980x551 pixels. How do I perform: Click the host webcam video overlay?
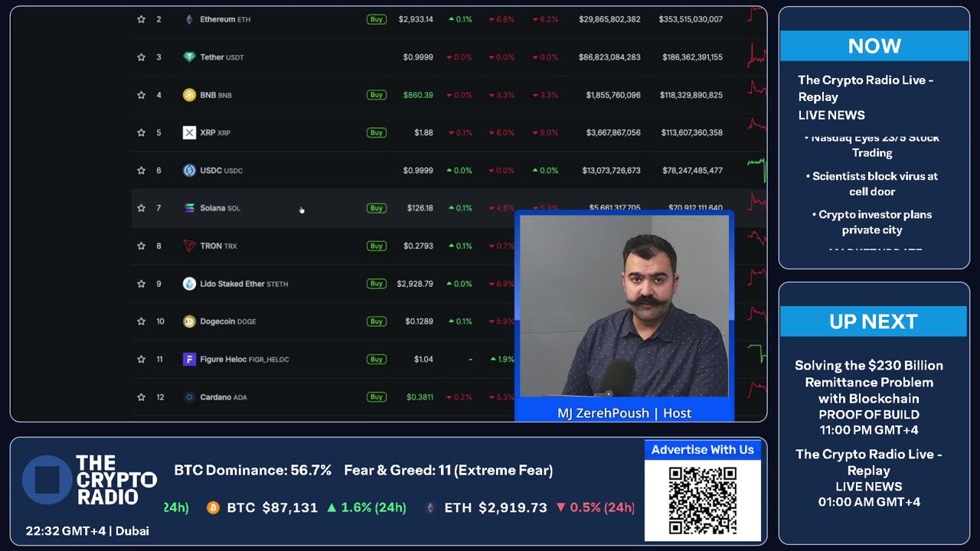(x=624, y=306)
